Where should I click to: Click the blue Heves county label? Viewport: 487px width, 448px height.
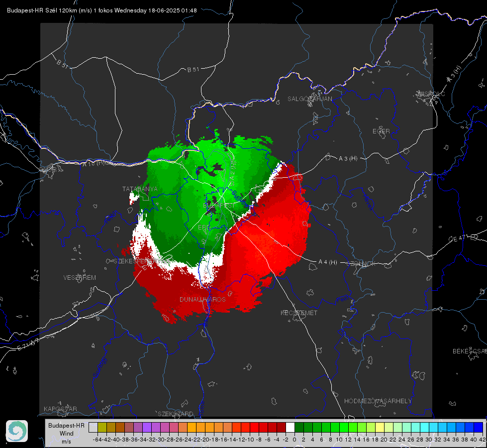(x=368, y=202)
